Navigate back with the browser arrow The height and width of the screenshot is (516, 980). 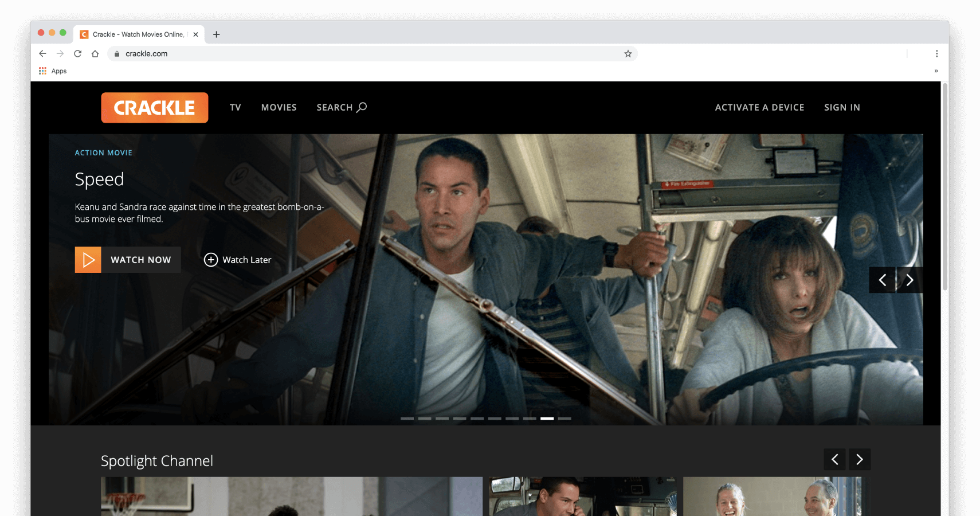(42, 53)
